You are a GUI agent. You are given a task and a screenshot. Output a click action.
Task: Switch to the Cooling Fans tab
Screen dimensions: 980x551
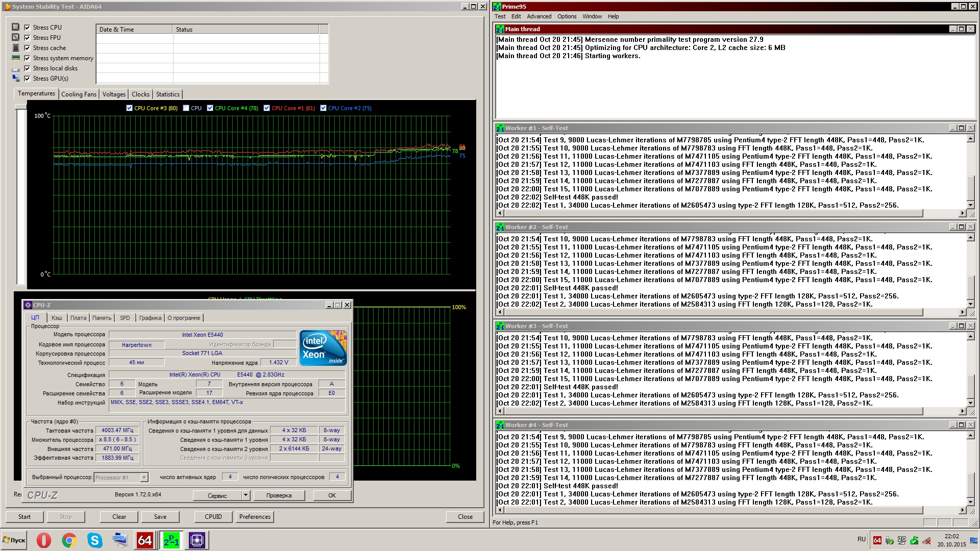point(79,94)
